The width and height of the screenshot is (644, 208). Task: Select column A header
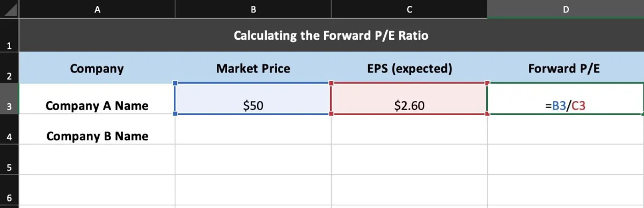(x=97, y=9)
